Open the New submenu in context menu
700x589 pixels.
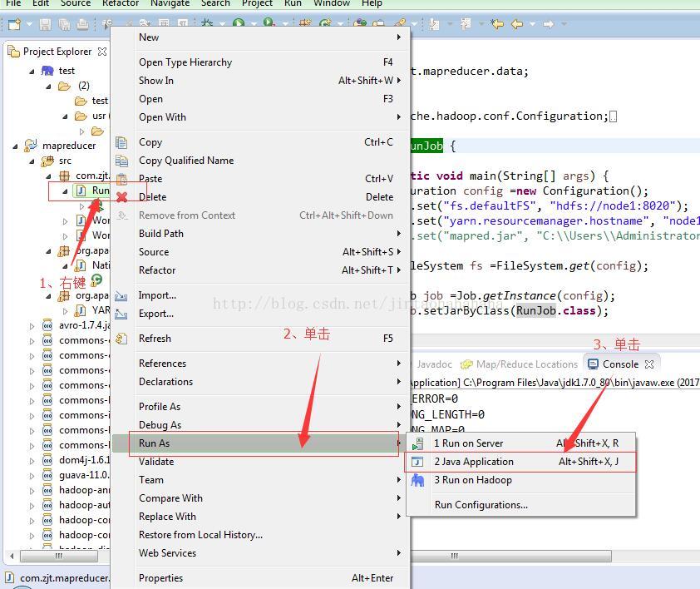point(260,37)
